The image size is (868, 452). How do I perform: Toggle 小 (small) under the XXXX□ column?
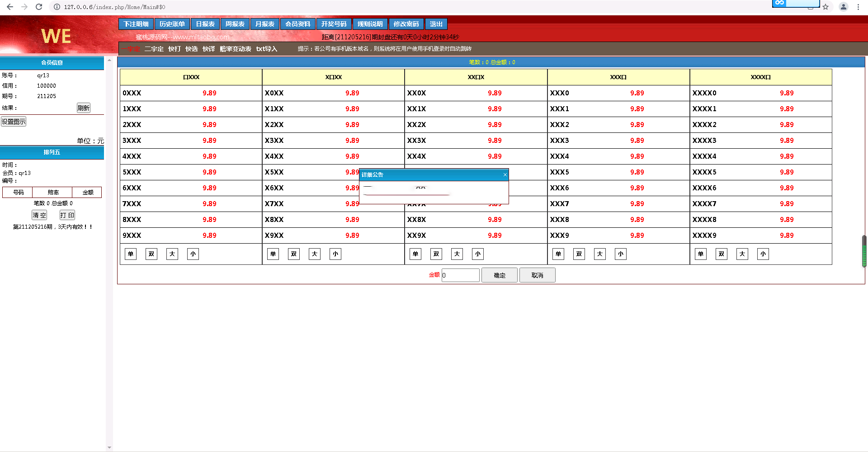(763, 254)
